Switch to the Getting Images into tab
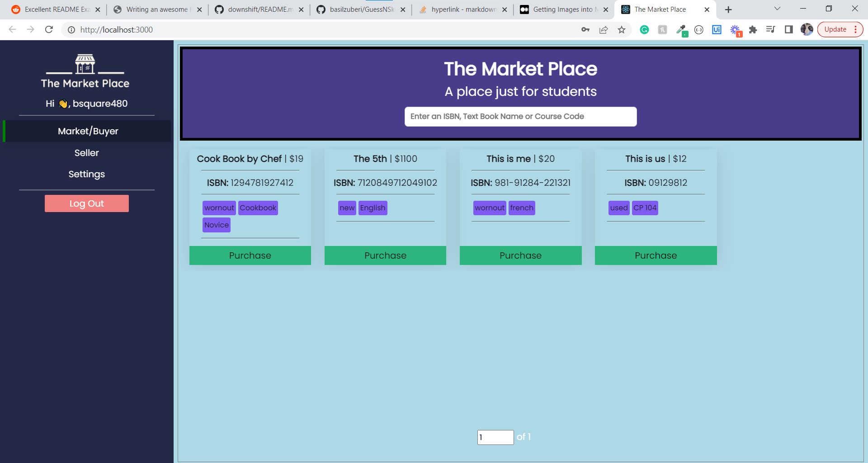The width and height of the screenshot is (868, 463). [564, 9]
